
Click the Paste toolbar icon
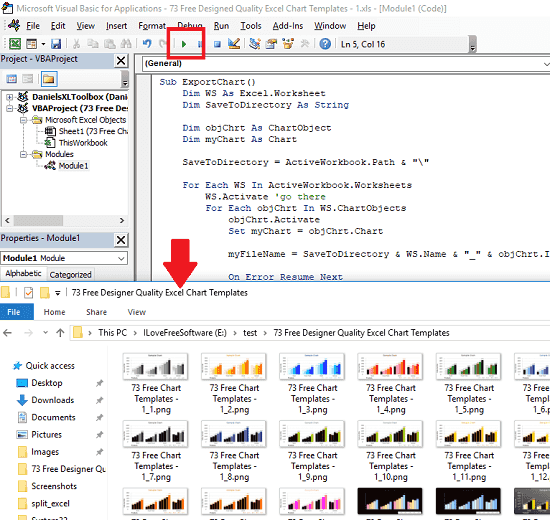pos(110,44)
